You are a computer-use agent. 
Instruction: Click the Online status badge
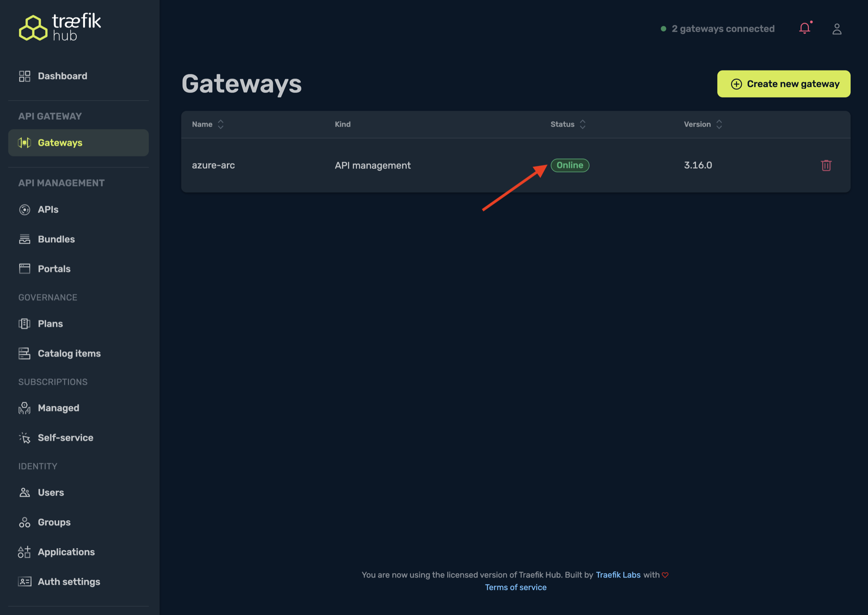(570, 165)
